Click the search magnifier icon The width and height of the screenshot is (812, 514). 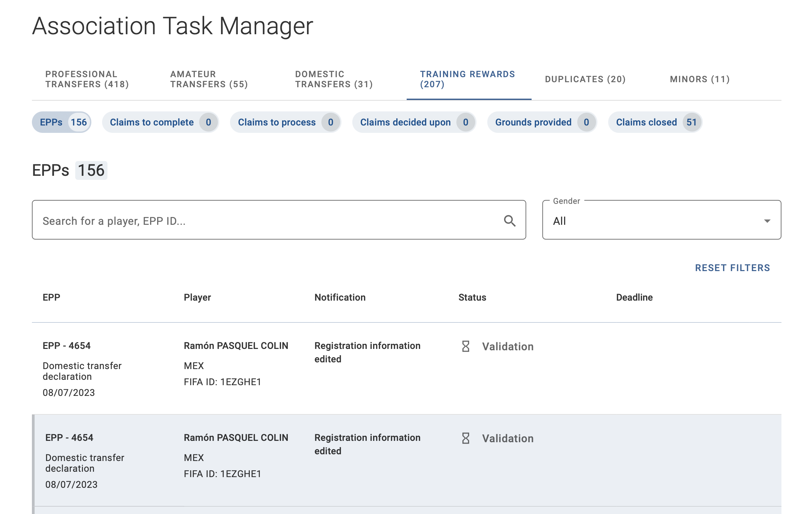(x=509, y=221)
